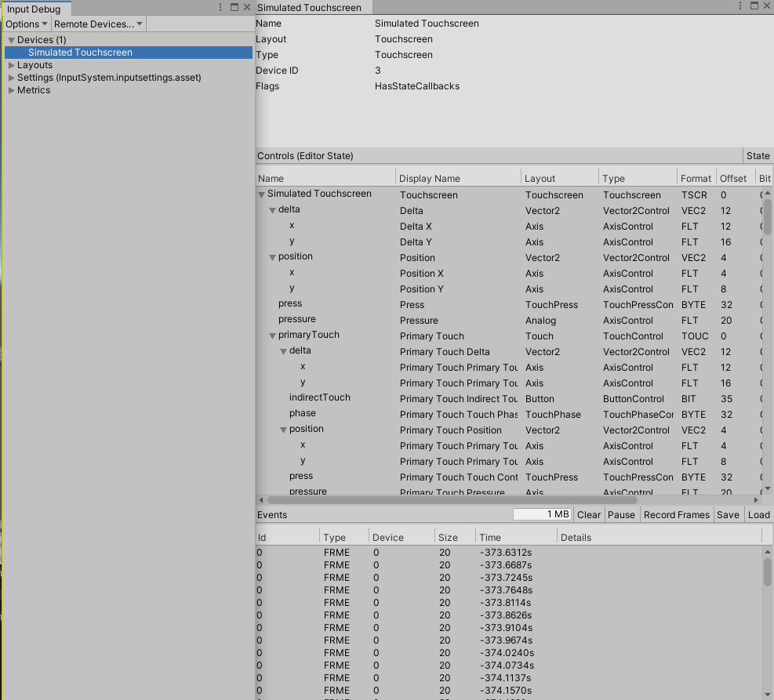Image resolution: width=774 pixels, height=700 pixels.
Task: Select the event at -373.6312s
Action: click(508, 553)
